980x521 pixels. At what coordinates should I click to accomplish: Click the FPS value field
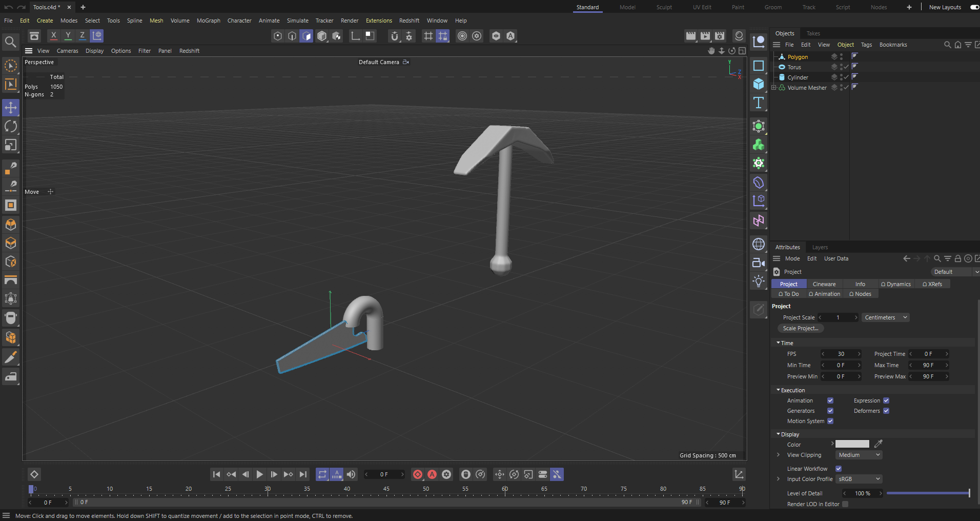click(841, 354)
